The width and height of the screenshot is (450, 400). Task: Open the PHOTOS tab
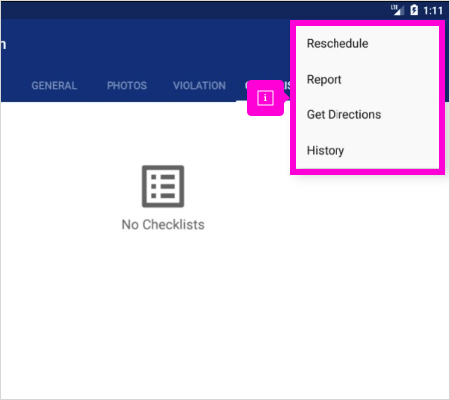click(127, 86)
